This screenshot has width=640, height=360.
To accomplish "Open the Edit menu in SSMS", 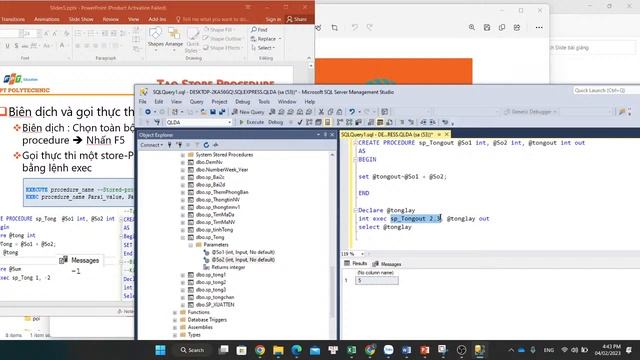I will point(159,102).
